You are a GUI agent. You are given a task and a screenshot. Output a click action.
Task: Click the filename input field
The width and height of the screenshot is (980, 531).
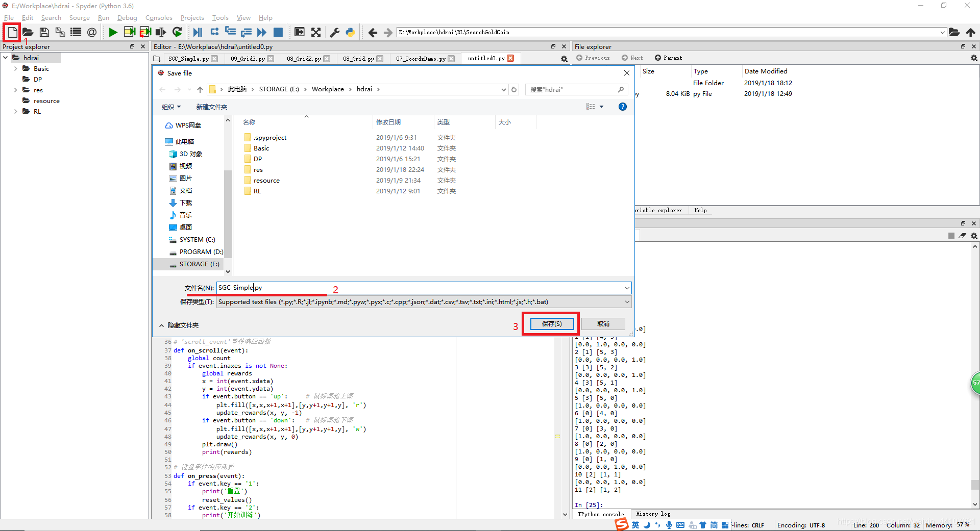pyautogui.click(x=420, y=288)
